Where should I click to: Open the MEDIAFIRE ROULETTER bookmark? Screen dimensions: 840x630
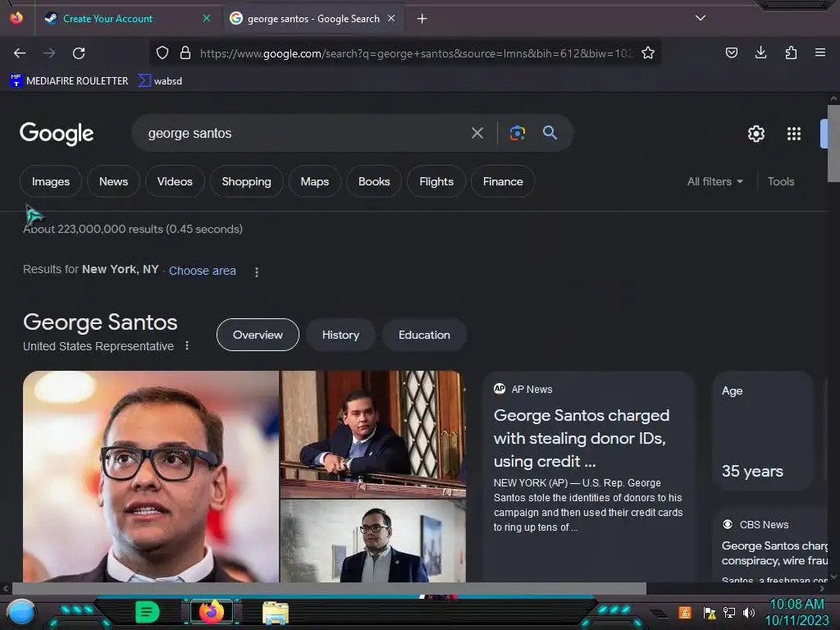click(69, 81)
